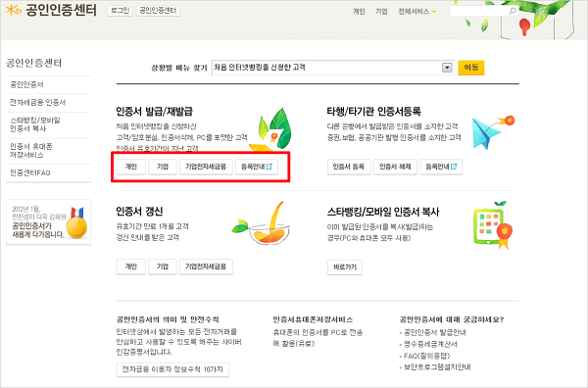
Task: Open the 상황별 메뉴 찾기 dropdown arrow
Action: (447, 68)
